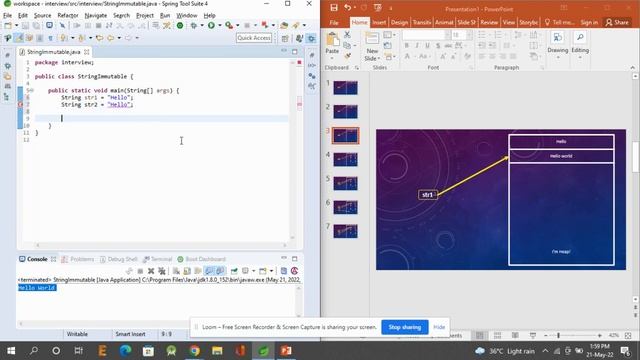Open the Navigate menu in Spring Tool Suite
The image size is (640, 360).
tap(96, 16)
